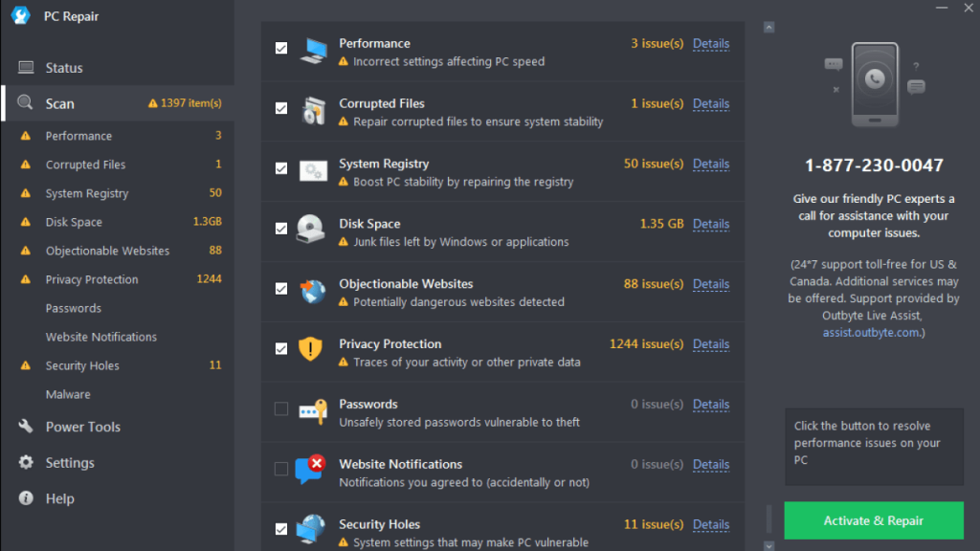Click the scroll down arrow of results list

tap(768, 545)
